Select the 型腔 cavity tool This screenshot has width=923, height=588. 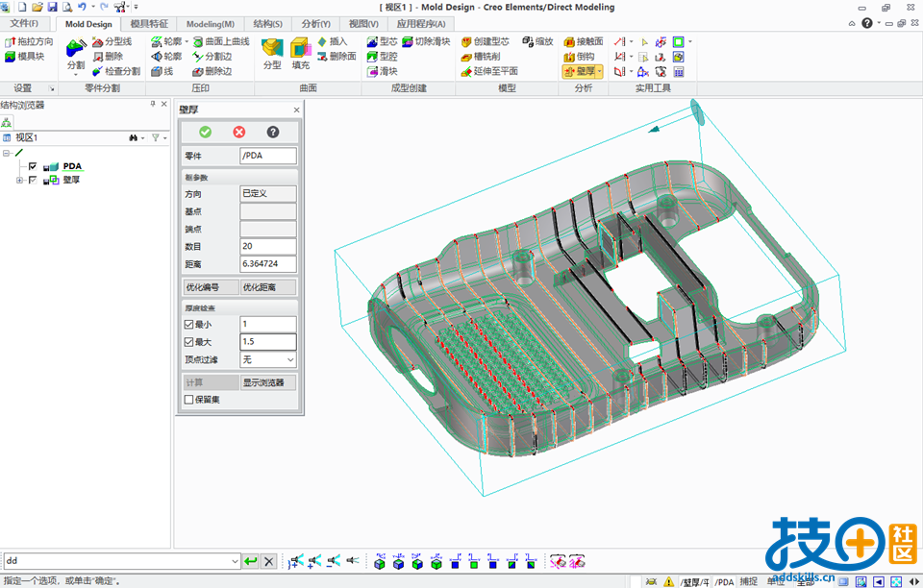[x=383, y=57]
